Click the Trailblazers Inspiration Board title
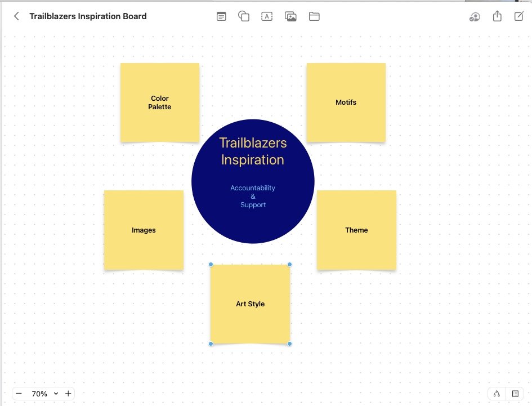532x406 pixels. point(88,16)
